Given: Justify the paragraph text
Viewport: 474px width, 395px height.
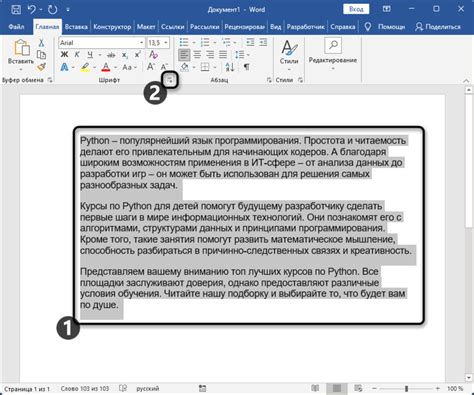Looking at the screenshot, I should click(x=223, y=55).
